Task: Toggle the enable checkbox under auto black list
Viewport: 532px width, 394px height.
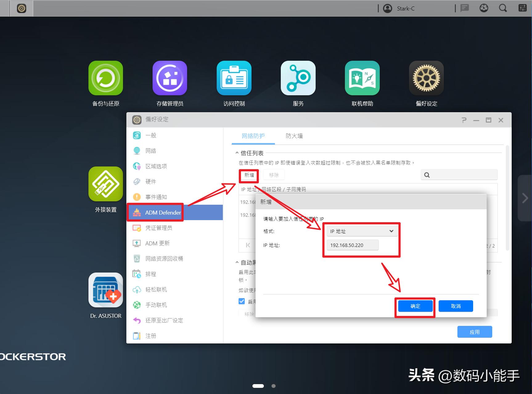Action: click(x=242, y=301)
